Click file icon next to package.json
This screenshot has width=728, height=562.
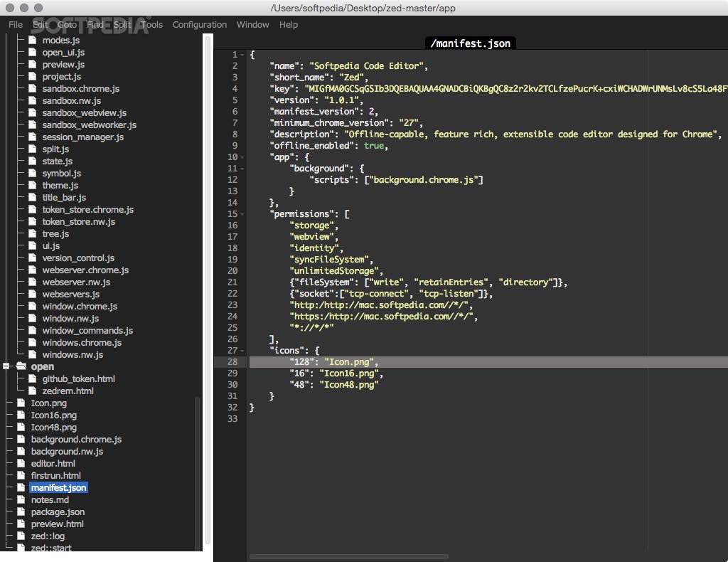click(x=21, y=511)
